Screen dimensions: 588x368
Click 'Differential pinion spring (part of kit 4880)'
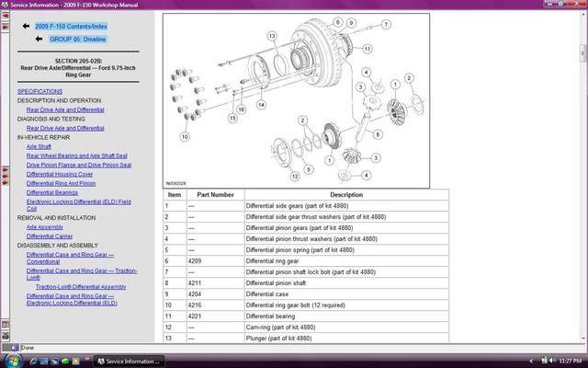[300, 249]
